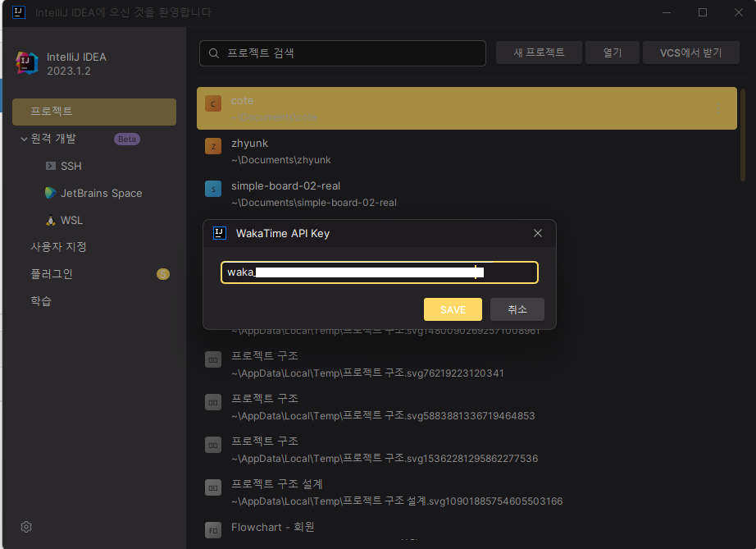Open the cote project row
The image size is (756, 549).
pyautogui.click(x=467, y=108)
